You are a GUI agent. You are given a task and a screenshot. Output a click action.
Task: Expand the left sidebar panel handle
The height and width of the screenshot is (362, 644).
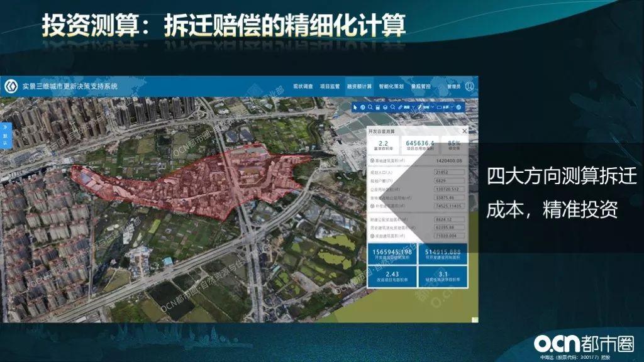(5, 136)
